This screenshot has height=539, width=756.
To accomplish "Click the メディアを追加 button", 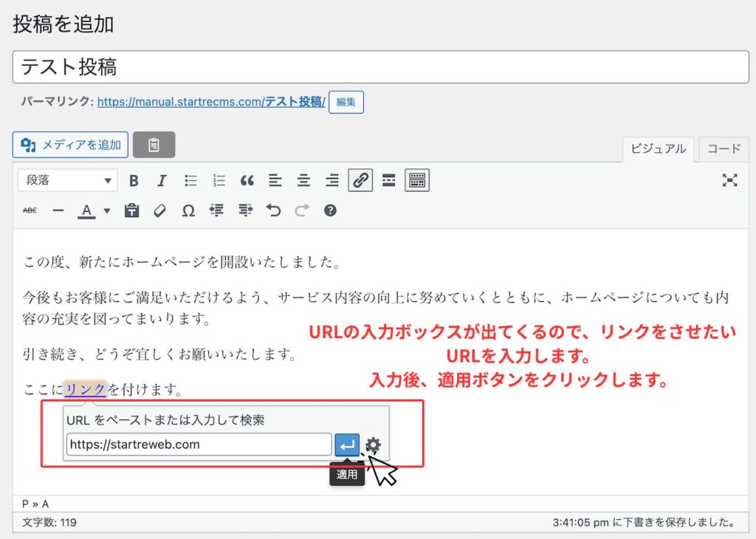I will pyautogui.click(x=71, y=145).
